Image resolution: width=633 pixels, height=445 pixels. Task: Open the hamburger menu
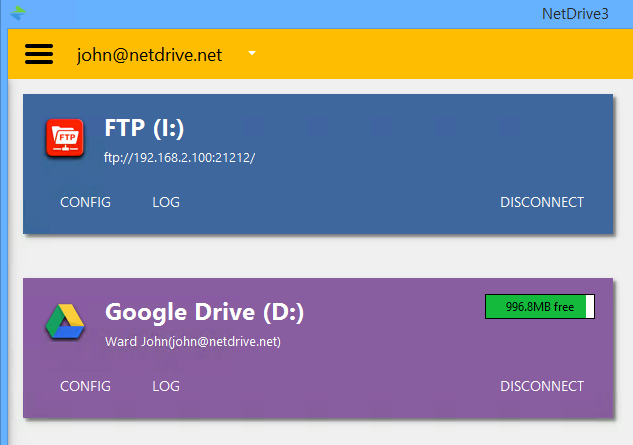pos(39,54)
